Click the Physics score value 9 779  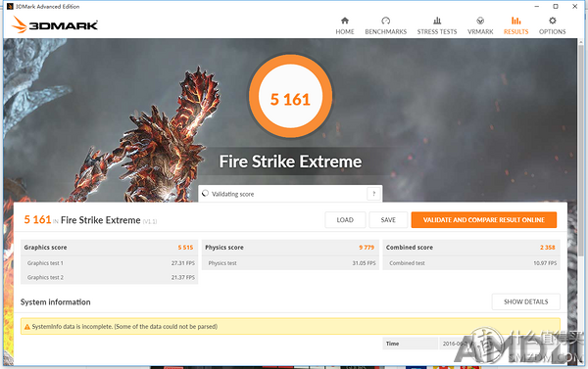pos(367,248)
